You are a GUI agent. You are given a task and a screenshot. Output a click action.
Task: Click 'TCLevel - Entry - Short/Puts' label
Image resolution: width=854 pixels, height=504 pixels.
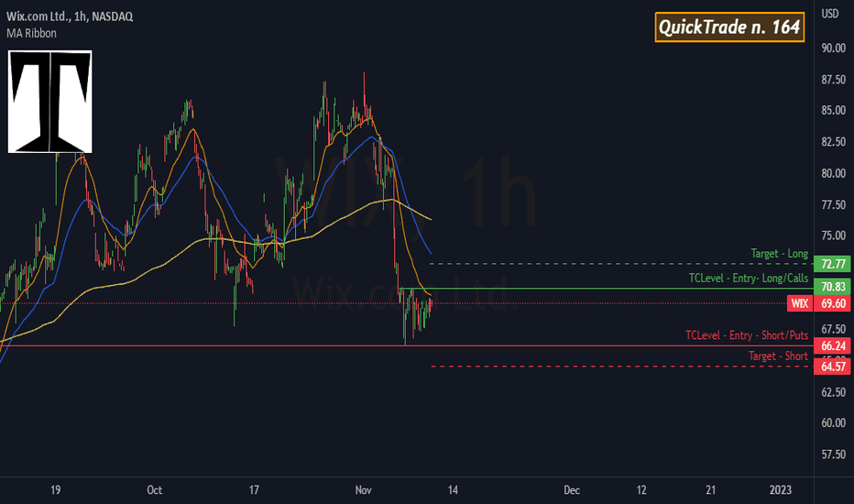[x=747, y=335]
